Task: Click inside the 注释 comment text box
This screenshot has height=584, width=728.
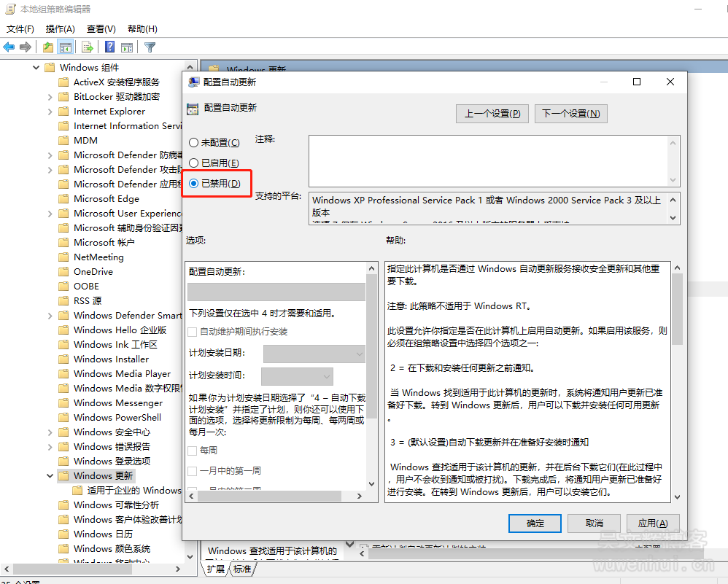Action: [x=487, y=160]
